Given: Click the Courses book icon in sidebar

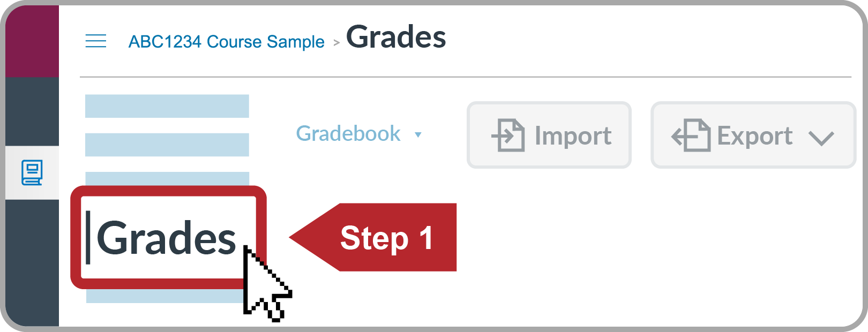Looking at the screenshot, I should [x=32, y=173].
